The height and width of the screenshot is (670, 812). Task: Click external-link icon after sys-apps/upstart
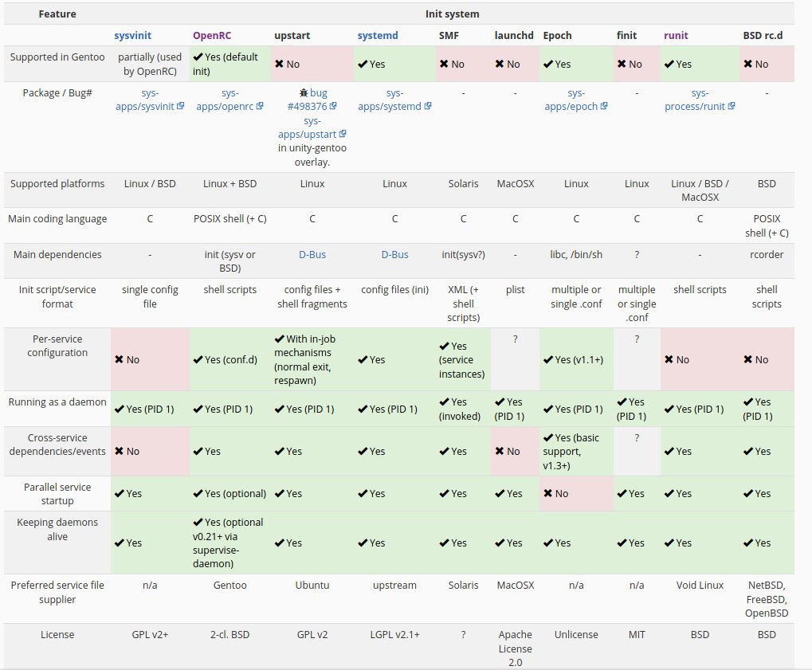(x=343, y=134)
